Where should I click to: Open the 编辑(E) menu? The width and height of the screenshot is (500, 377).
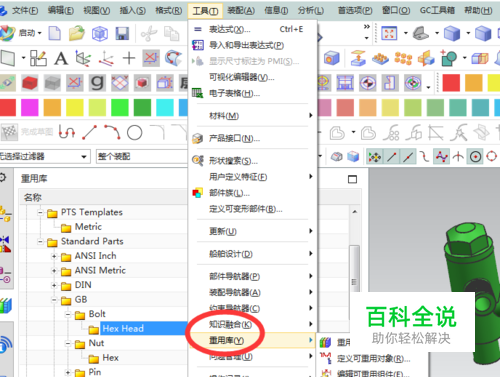pyautogui.click(x=61, y=11)
